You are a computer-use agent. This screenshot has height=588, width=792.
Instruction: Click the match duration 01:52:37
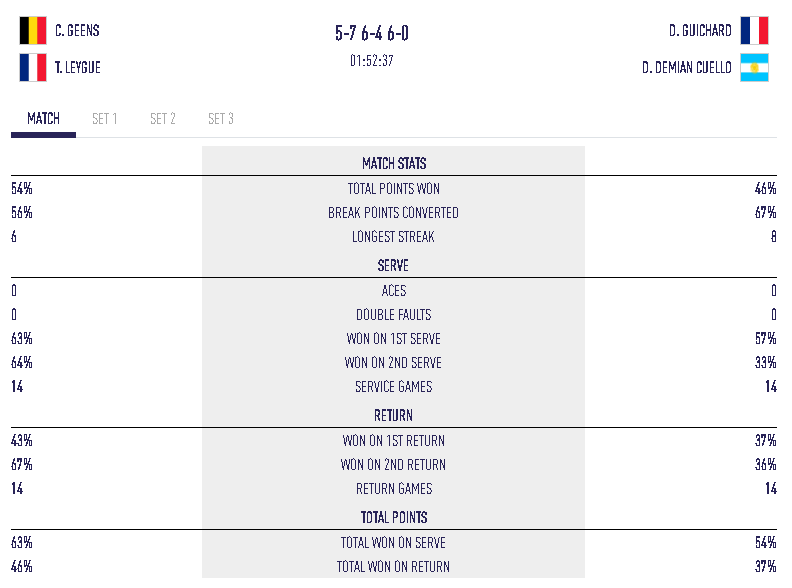372,61
